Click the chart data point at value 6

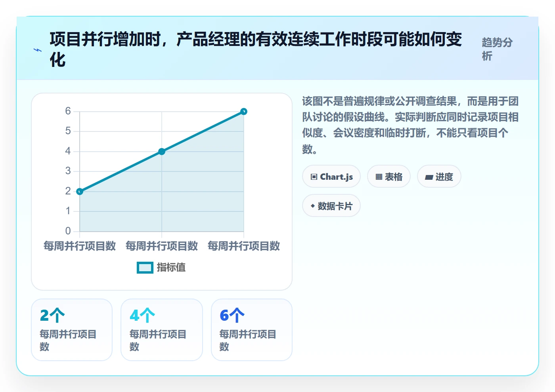coord(244,112)
